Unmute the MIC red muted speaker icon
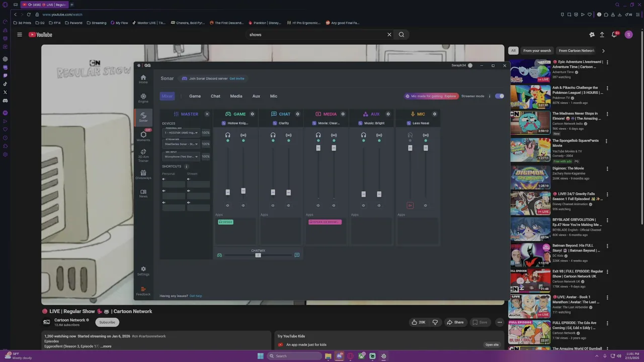 [410, 206]
